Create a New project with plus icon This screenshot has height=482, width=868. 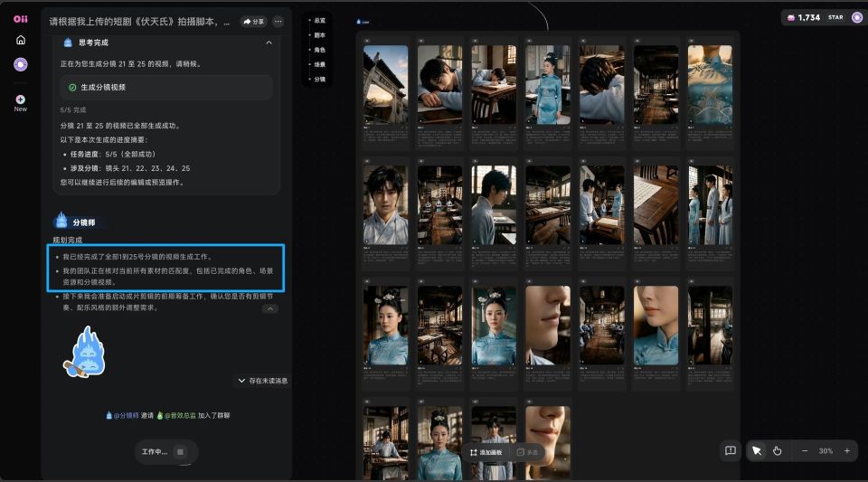[21, 103]
